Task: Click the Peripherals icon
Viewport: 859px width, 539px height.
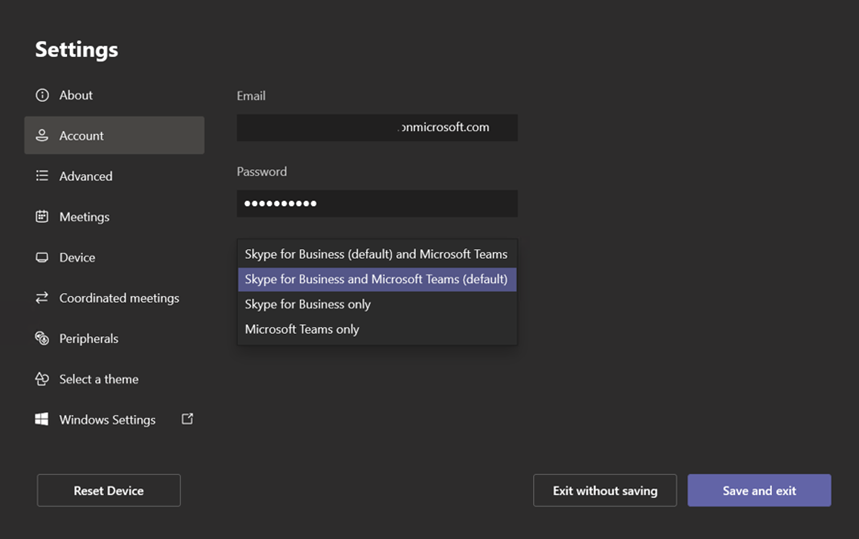Action: click(42, 338)
